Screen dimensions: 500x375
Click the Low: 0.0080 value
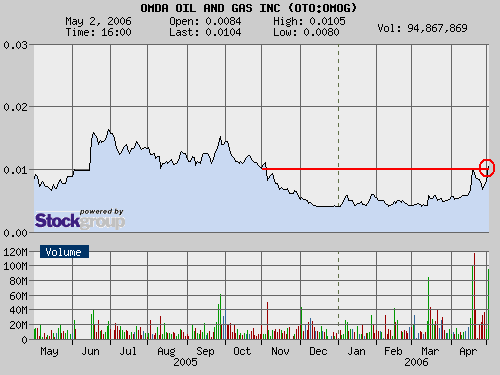pos(306,32)
